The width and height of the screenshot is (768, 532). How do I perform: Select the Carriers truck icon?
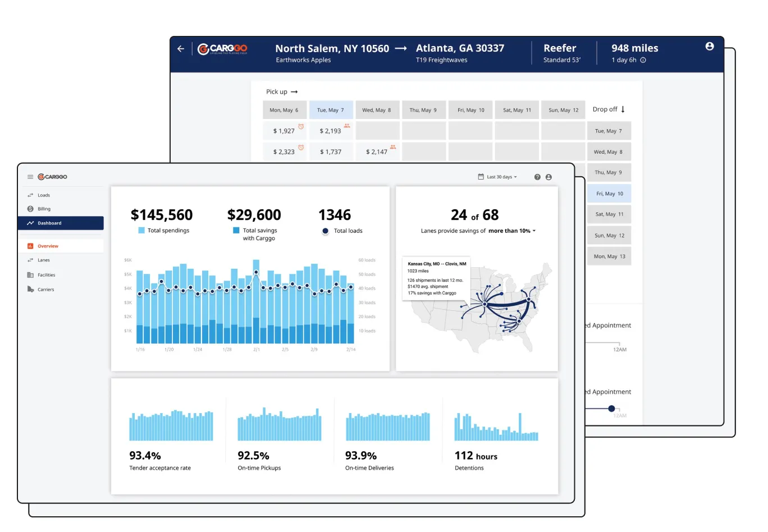[x=30, y=289]
